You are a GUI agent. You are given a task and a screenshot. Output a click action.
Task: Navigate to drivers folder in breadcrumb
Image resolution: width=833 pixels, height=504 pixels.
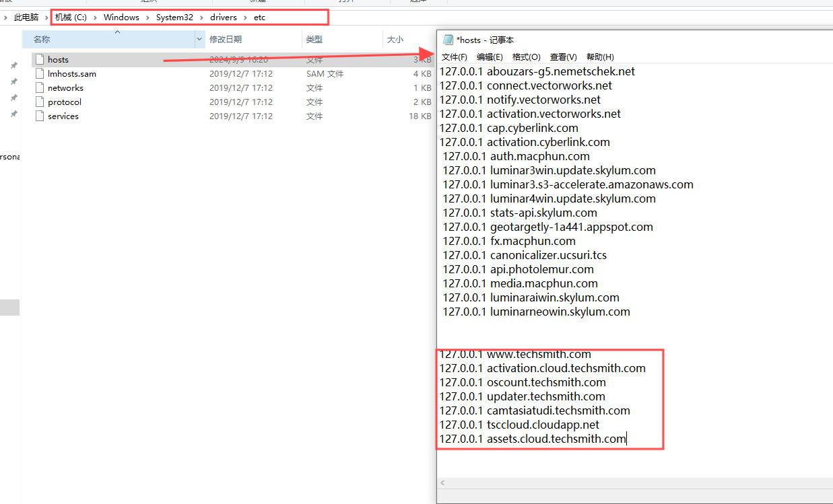(x=223, y=17)
